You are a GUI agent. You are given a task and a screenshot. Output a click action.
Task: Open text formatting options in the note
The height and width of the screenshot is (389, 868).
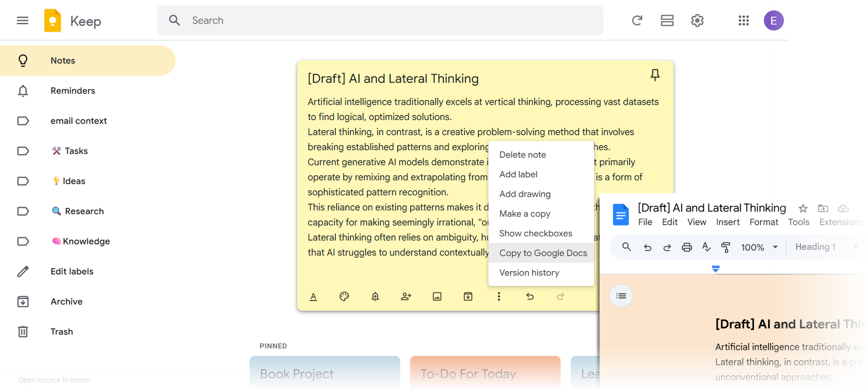coord(313,296)
